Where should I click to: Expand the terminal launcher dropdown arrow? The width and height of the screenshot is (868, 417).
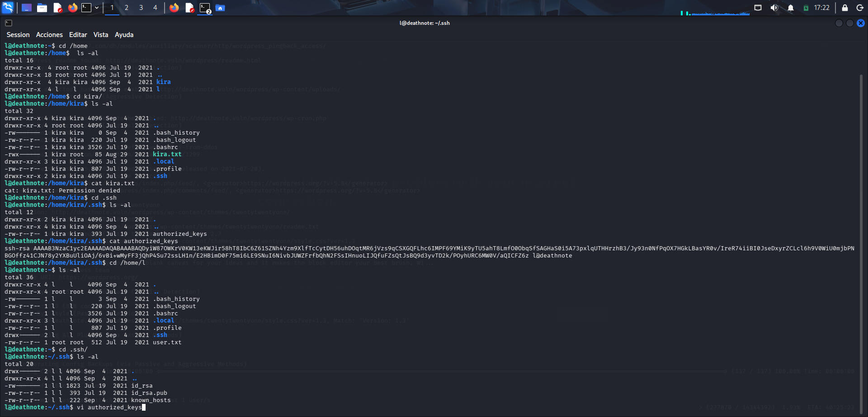click(96, 8)
